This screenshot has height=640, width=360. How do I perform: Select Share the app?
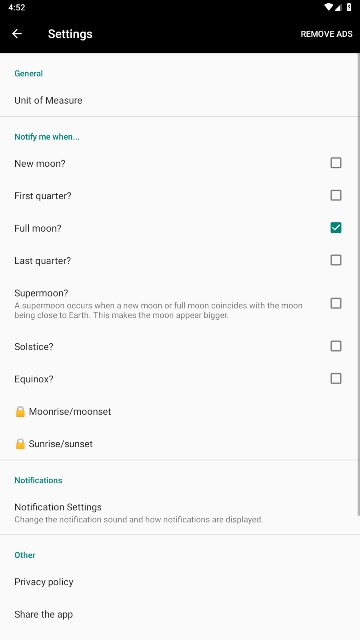click(179, 614)
